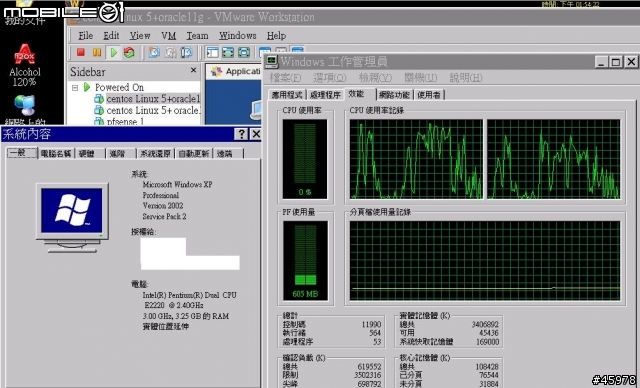Click the physical memory total value 3406892
Viewport: 640px width, 388px height.
pyautogui.click(x=485, y=324)
